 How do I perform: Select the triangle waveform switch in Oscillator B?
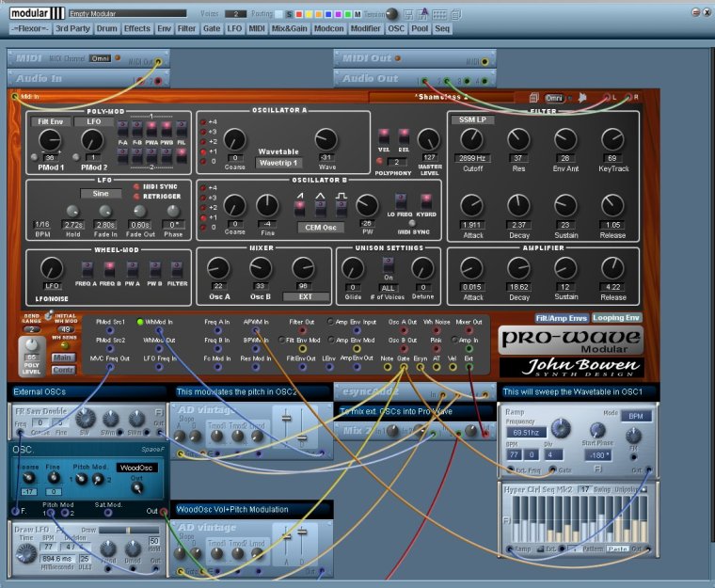[321, 208]
